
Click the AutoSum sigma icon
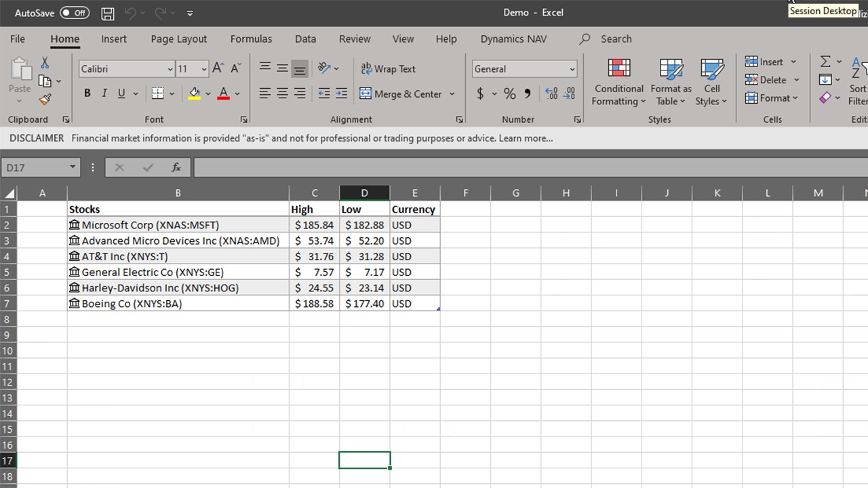pos(825,62)
